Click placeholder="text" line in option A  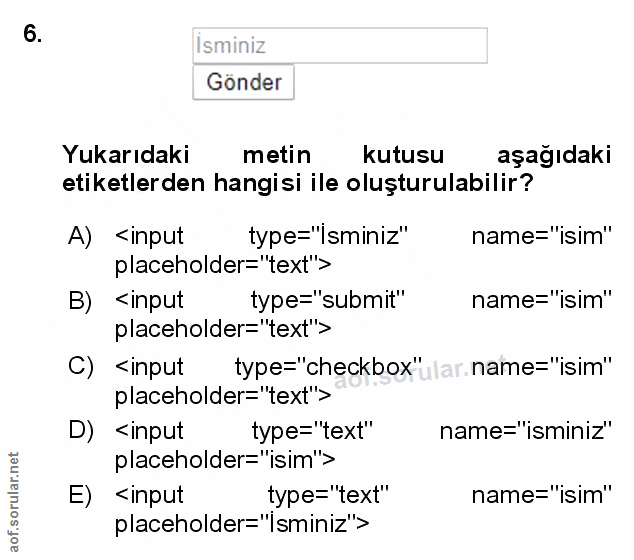point(223,264)
